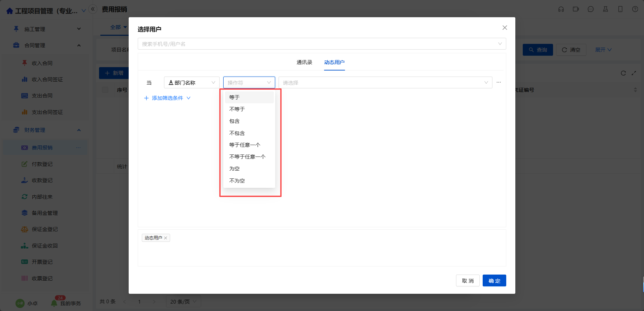Collapse the sidebar with double-chevron icon

coord(93,9)
